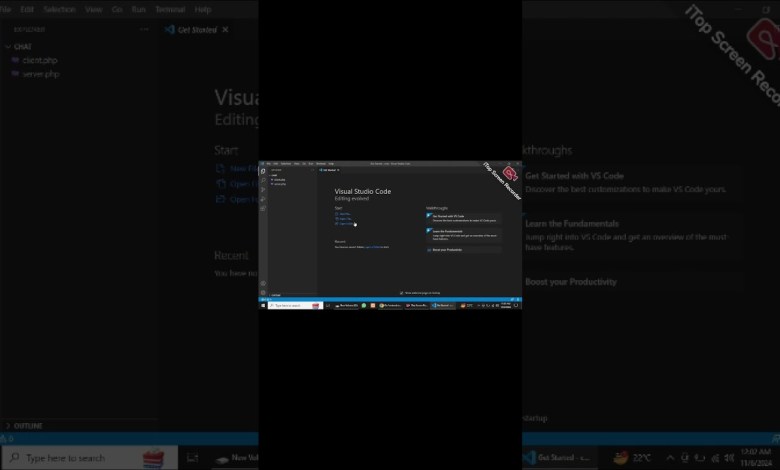Open the Extensions view icon

(263, 208)
